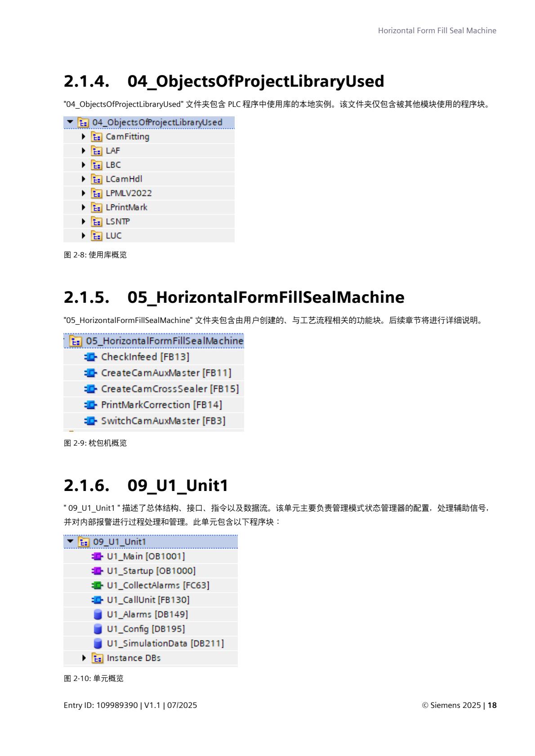Expand the CamFitting folder arrow
Image resolution: width=535 pixels, height=756 pixels.
coord(84,136)
